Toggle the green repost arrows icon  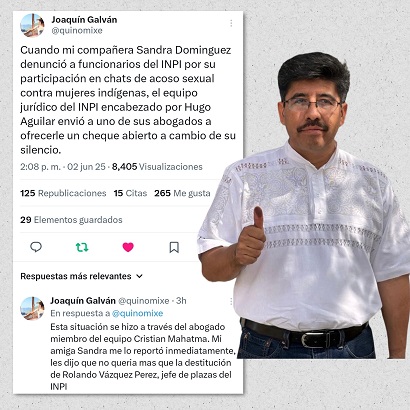[x=82, y=247]
